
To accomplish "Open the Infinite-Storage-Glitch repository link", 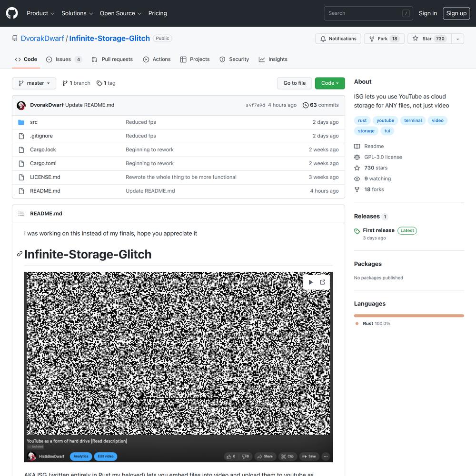I will [109, 38].
